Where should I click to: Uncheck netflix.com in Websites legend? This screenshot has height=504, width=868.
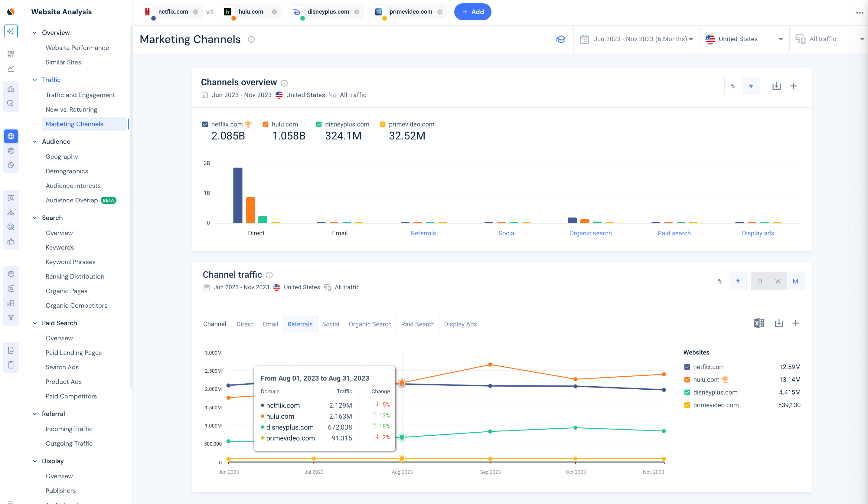(687, 367)
